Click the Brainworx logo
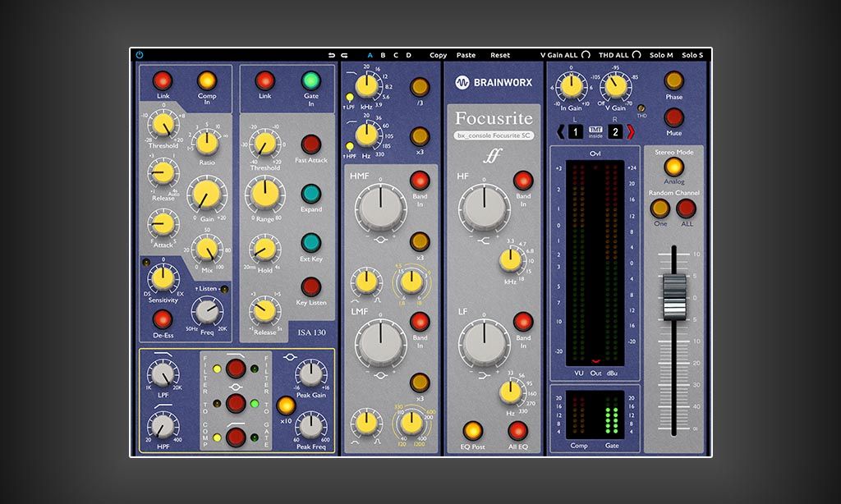The width and height of the screenshot is (841, 504). [x=494, y=82]
